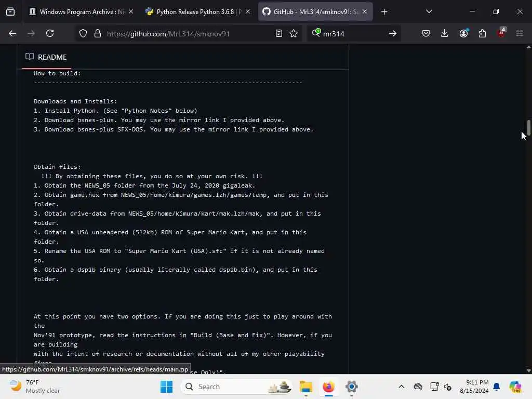532x399 pixels.
Task: Click the search box containing mr314
Action: 353,34
